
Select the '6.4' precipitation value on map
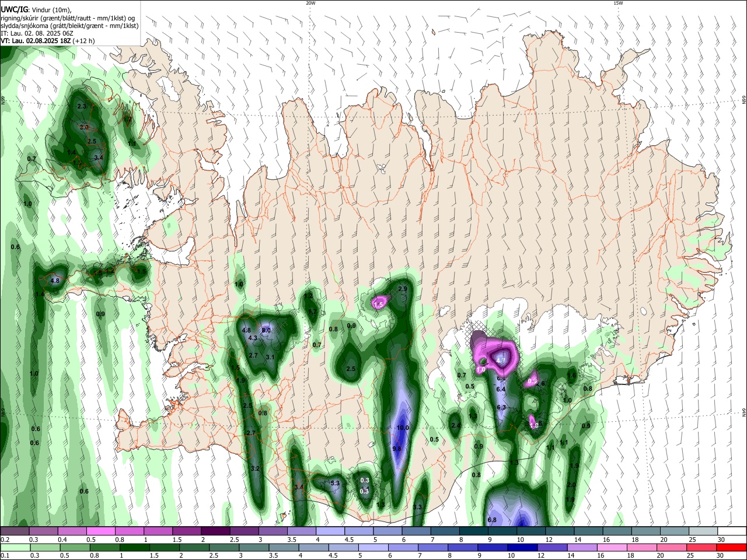point(501,389)
